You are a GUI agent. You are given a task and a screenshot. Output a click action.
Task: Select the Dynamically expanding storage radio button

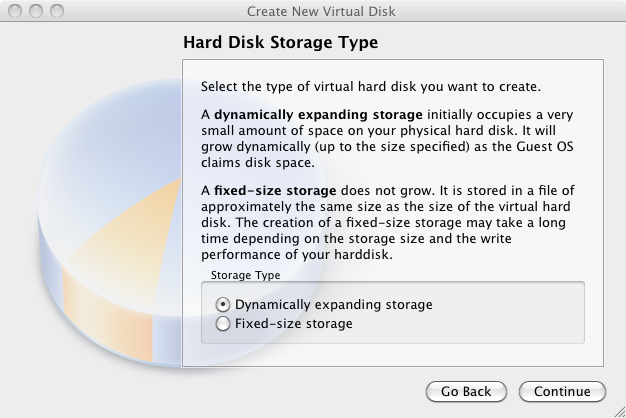click(x=223, y=305)
